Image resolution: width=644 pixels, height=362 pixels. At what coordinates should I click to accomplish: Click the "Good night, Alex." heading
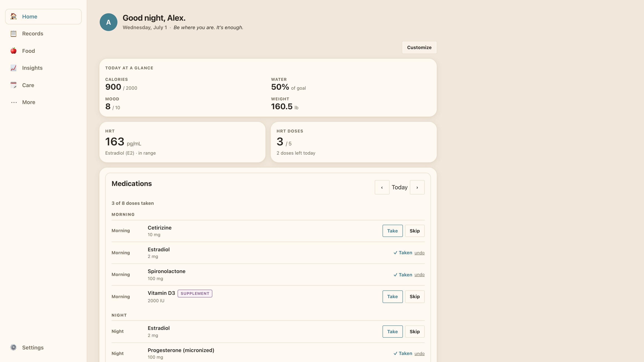coord(154,18)
